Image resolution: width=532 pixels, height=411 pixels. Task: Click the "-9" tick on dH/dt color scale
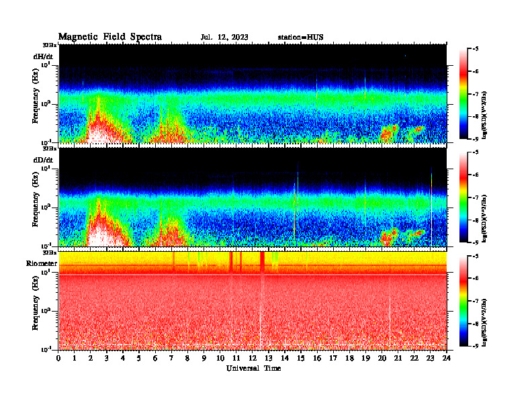(476, 139)
